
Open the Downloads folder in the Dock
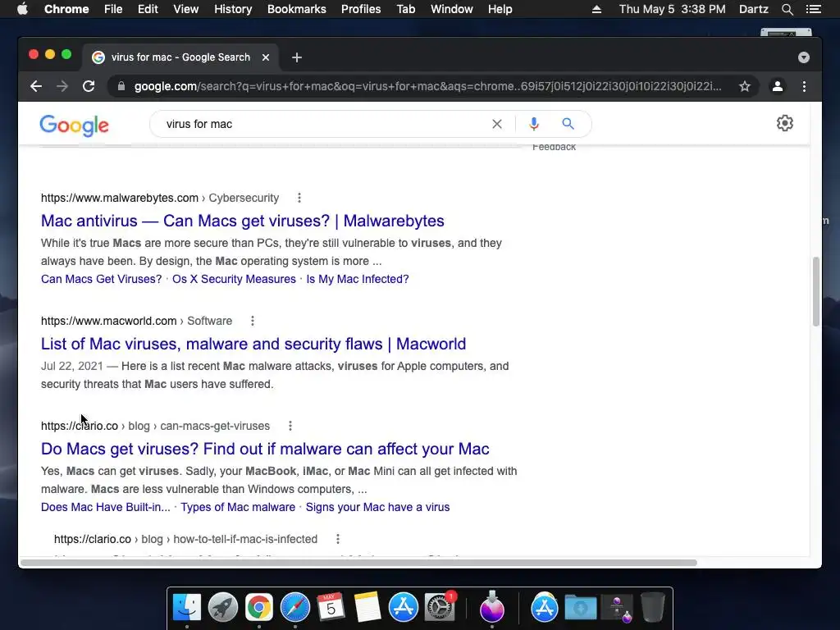[x=581, y=608]
